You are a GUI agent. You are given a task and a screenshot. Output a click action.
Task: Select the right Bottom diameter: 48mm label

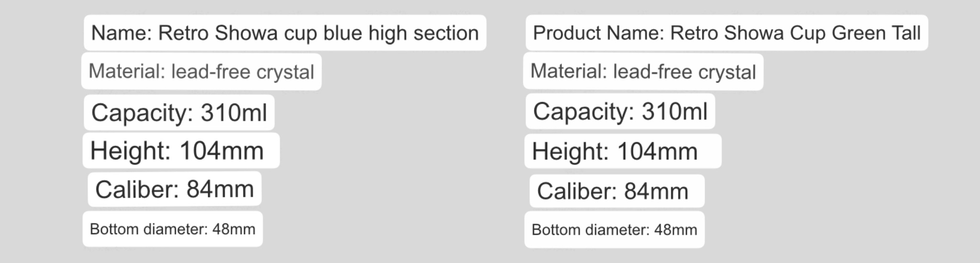[x=614, y=229]
